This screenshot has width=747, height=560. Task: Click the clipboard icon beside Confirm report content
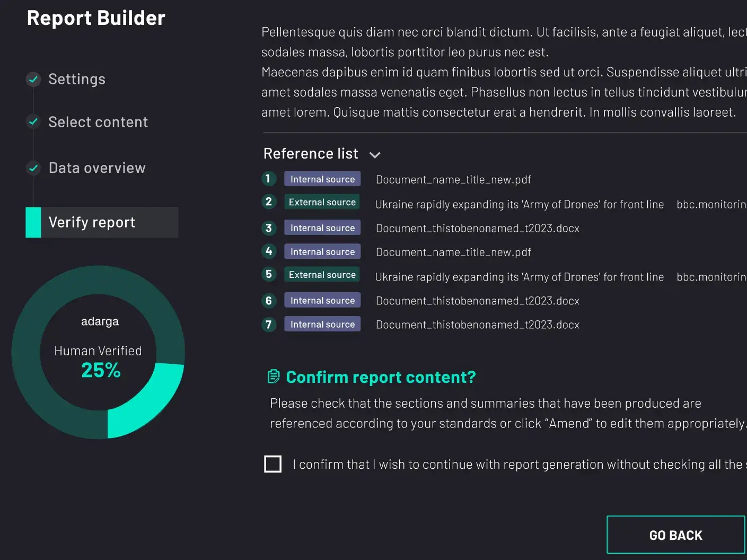click(x=274, y=377)
